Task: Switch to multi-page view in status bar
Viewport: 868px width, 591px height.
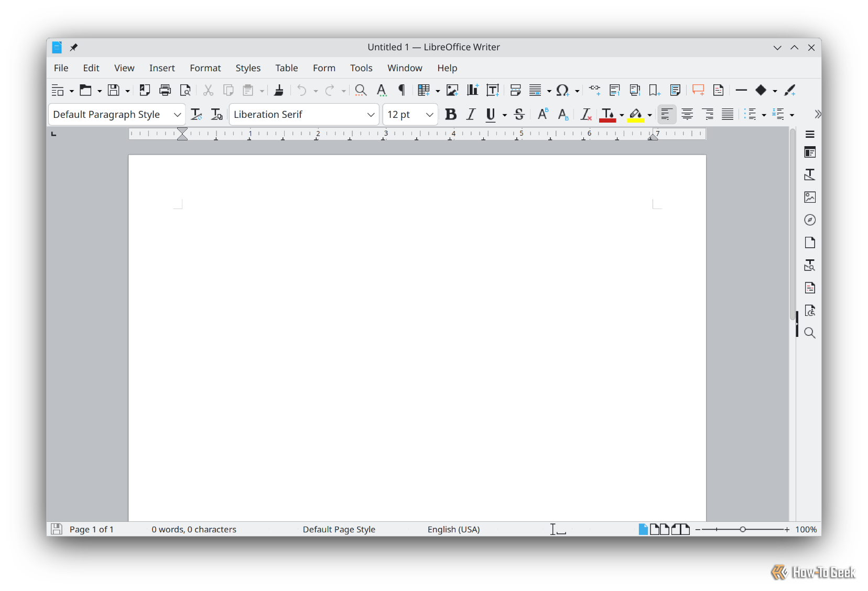Action: (661, 529)
